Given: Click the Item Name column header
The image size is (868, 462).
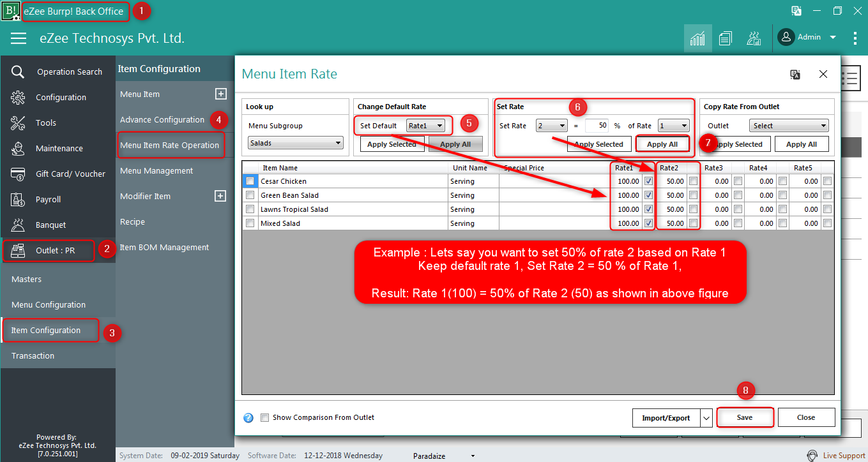Looking at the screenshot, I should (x=354, y=168).
